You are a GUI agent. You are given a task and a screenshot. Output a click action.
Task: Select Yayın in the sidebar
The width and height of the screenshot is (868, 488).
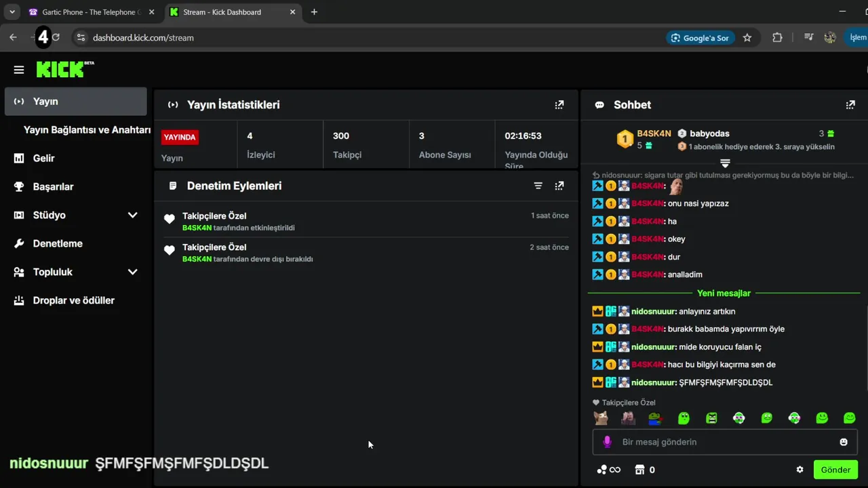[x=75, y=101]
